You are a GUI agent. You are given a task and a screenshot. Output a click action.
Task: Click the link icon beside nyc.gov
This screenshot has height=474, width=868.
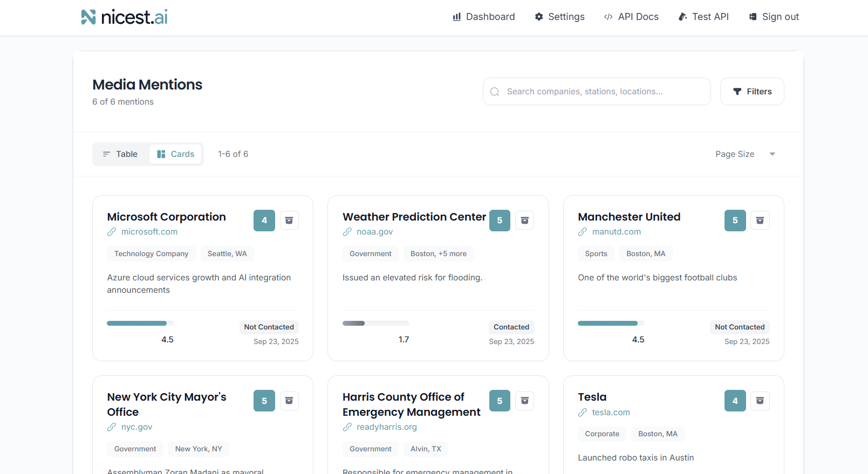coord(112,427)
